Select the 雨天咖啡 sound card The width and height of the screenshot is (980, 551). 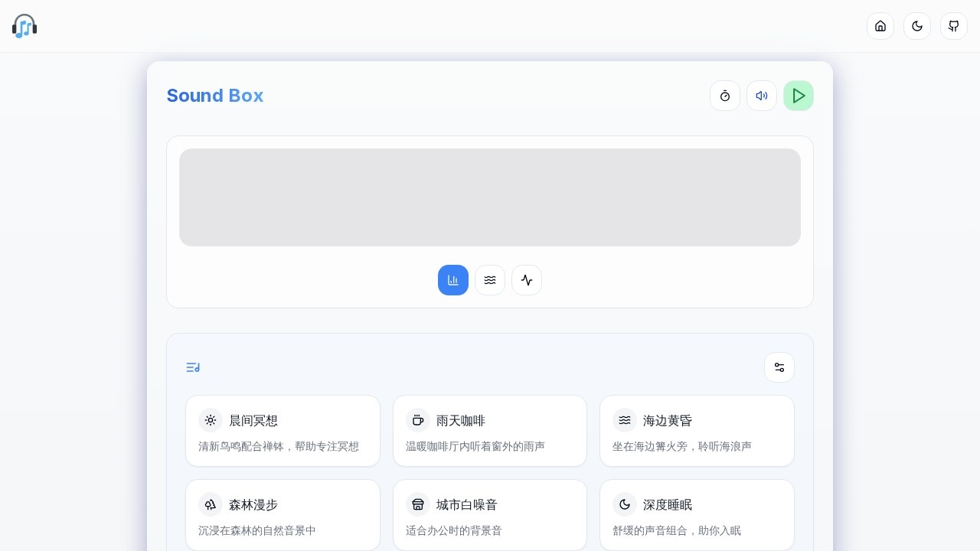point(490,431)
